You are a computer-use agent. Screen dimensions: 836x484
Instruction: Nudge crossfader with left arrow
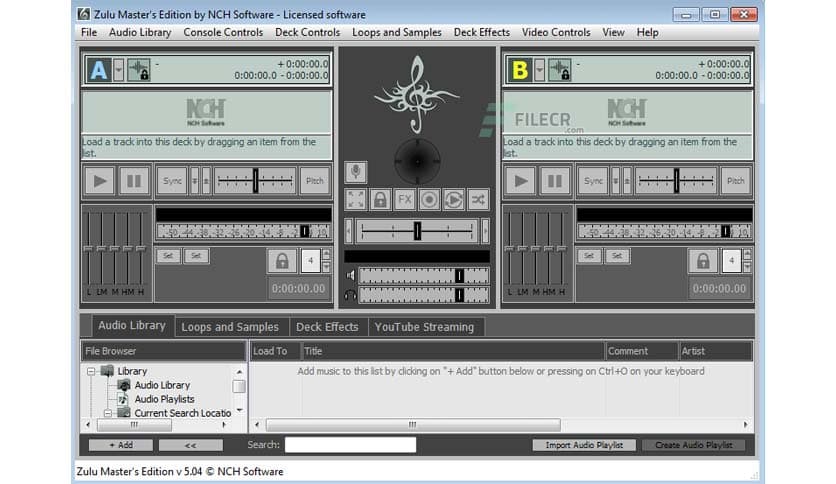point(349,231)
